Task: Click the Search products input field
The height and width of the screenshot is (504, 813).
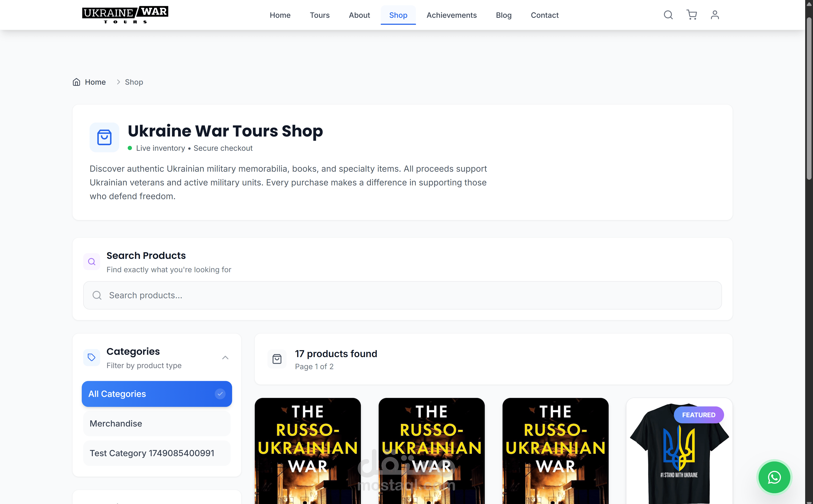Action: (x=403, y=295)
